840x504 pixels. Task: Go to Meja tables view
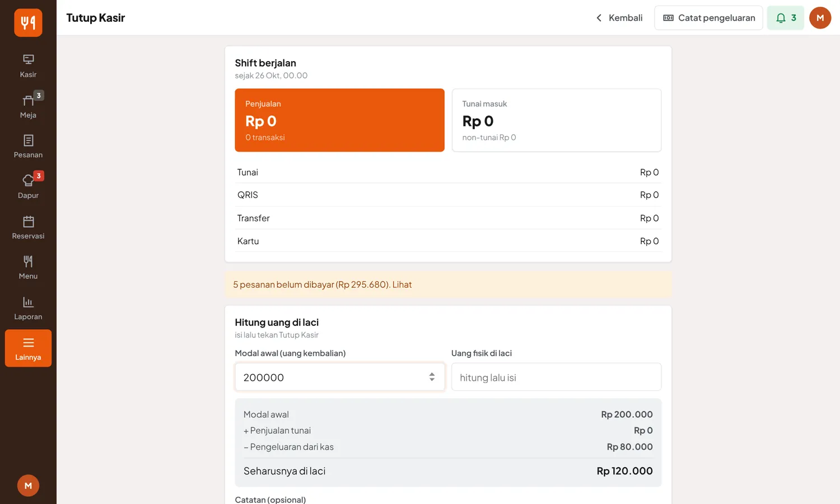[28, 106]
